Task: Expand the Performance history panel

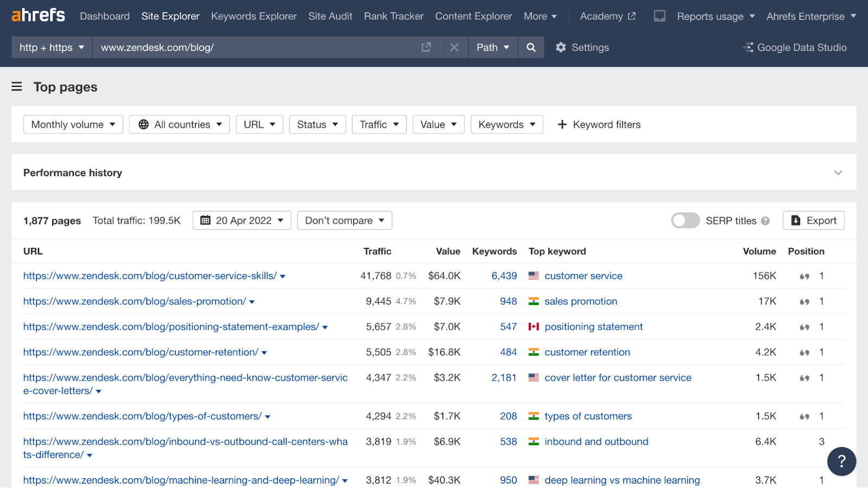Action: pyautogui.click(x=838, y=173)
